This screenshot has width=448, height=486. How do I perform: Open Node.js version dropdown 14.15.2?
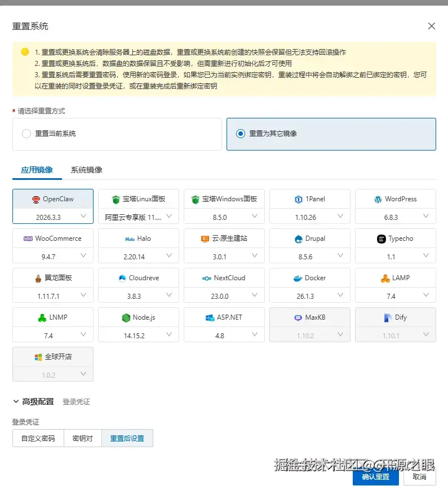(139, 334)
